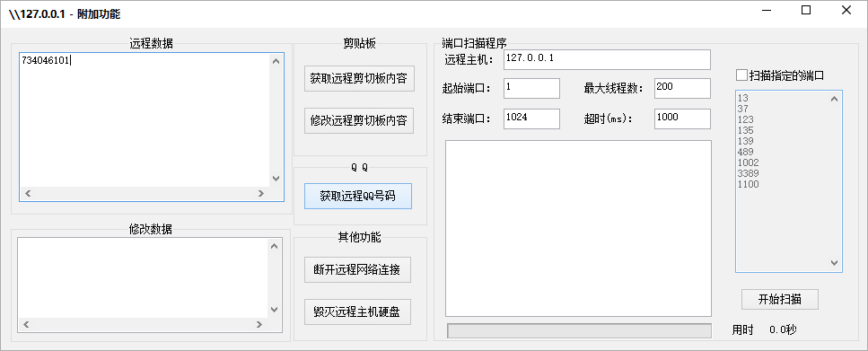Viewport: 868px width, 351px height.
Task: Click the 最大线程数 input field
Action: point(682,88)
